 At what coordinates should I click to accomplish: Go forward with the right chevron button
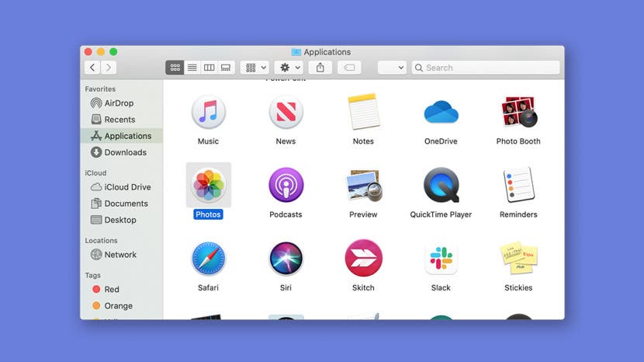[x=109, y=68]
